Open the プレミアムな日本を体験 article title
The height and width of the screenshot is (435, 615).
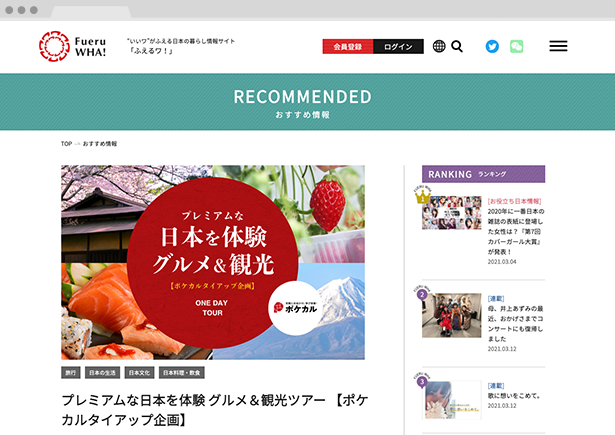215,410
